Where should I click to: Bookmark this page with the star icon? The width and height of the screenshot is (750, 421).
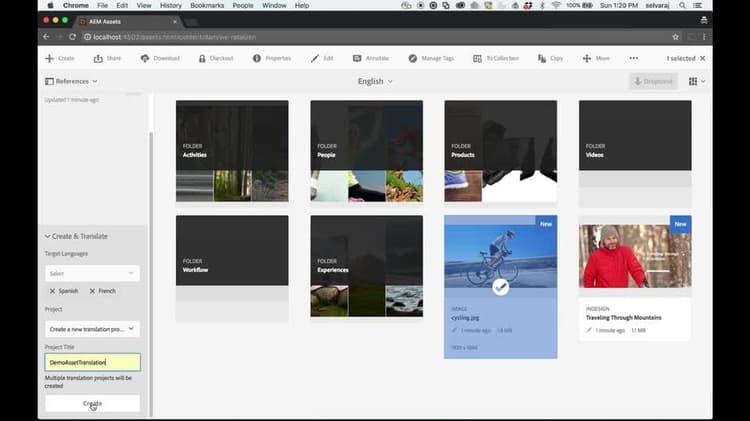(x=675, y=37)
